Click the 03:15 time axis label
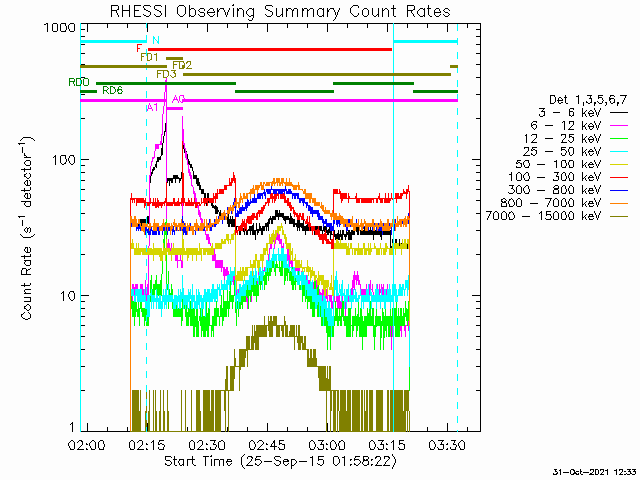Screen dimensions: 640x480 [x=387, y=444]
